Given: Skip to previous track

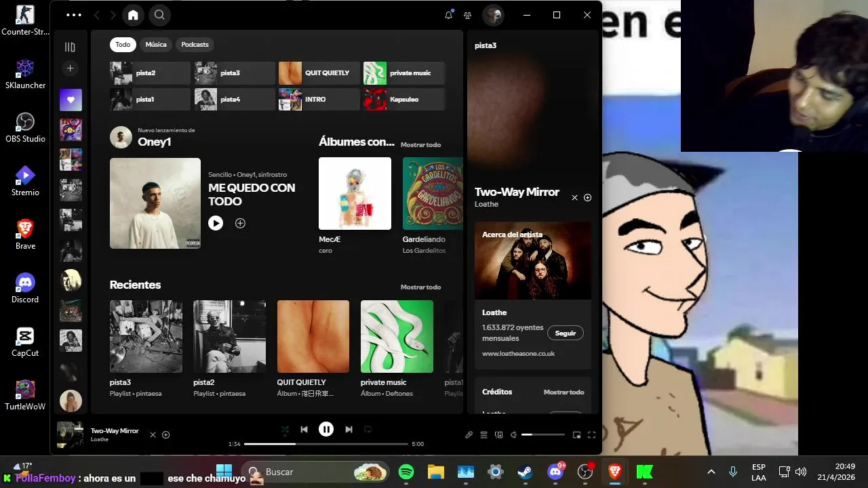Looking at the screenshot, I should coord(304,429).
